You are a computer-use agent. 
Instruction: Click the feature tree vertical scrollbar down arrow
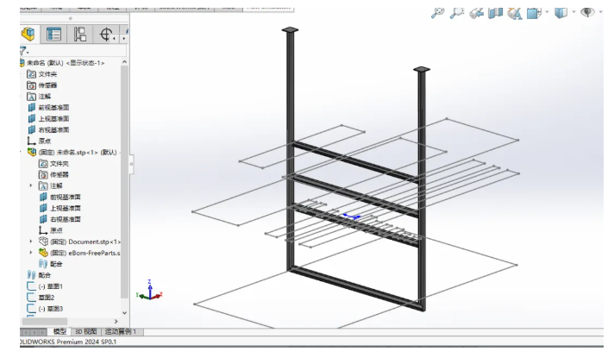point(125,314)
